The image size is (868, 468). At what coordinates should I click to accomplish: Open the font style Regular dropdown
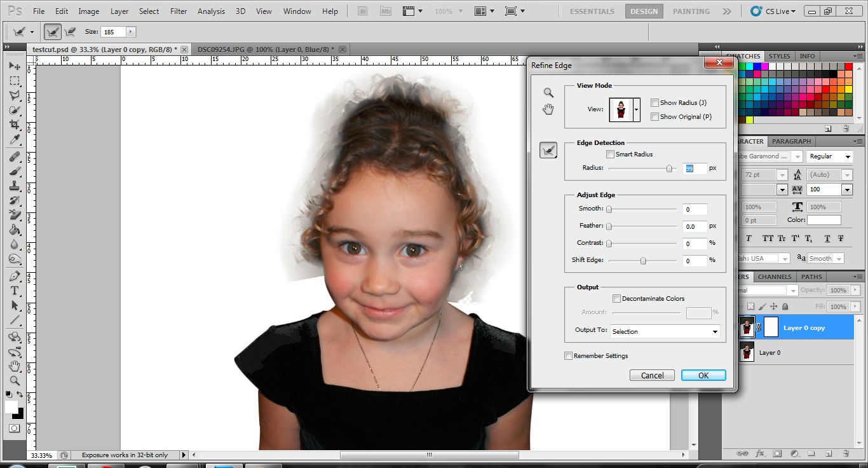pos(831,156)
